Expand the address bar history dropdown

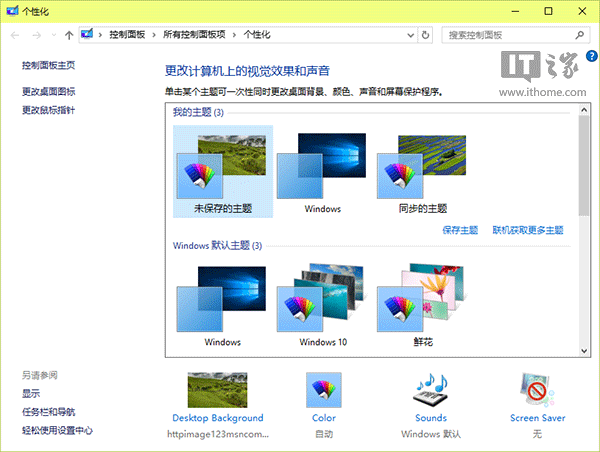(x=411, y=36)
